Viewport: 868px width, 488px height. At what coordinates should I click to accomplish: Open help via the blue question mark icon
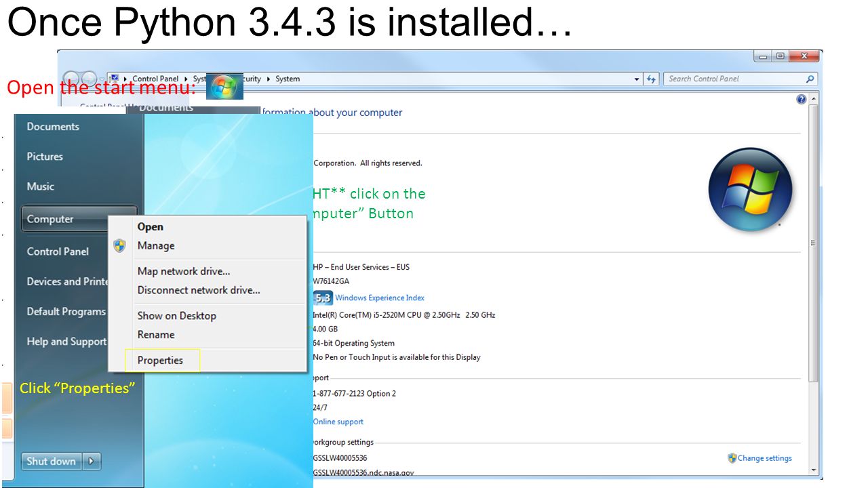[x=802, y=100]
